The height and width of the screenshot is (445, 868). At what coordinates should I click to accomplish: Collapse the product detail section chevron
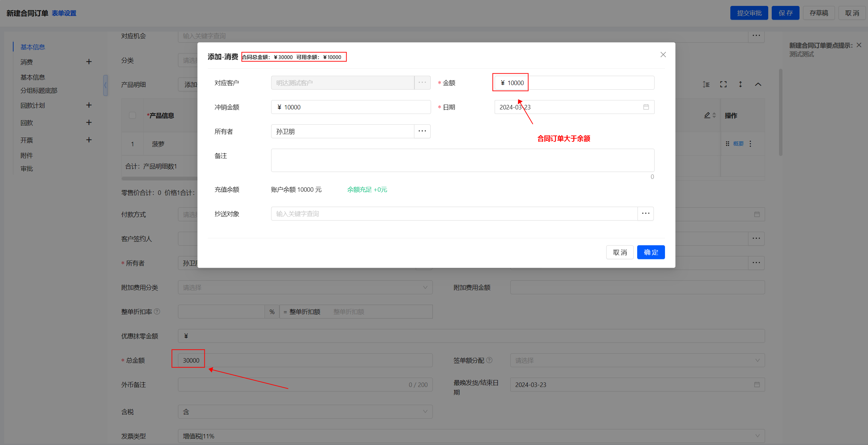758,84
